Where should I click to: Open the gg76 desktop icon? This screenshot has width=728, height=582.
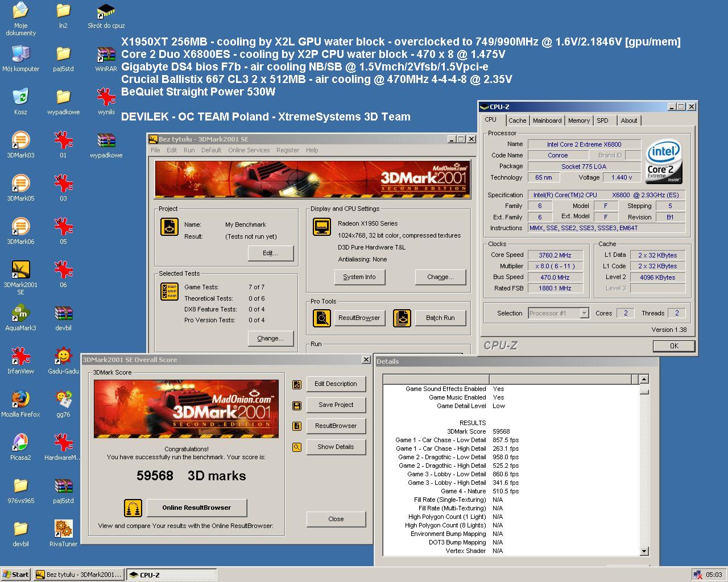tap(63, 404)
